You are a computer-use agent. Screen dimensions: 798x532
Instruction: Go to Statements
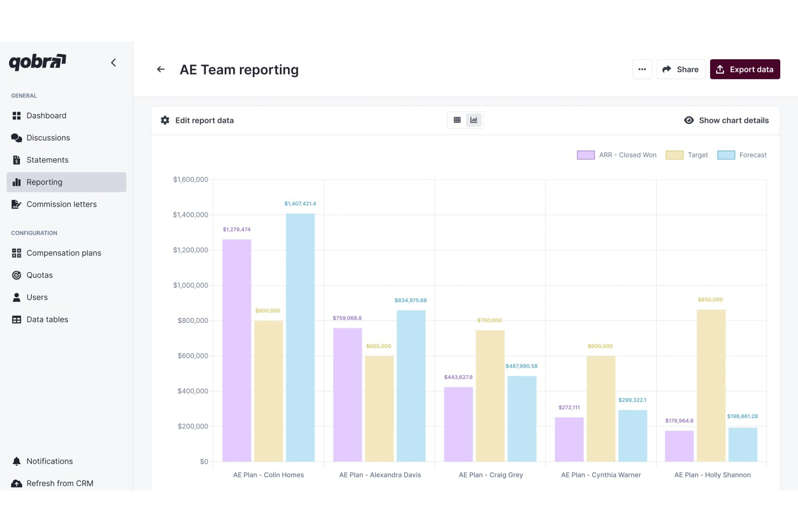[x=66, y=160]
